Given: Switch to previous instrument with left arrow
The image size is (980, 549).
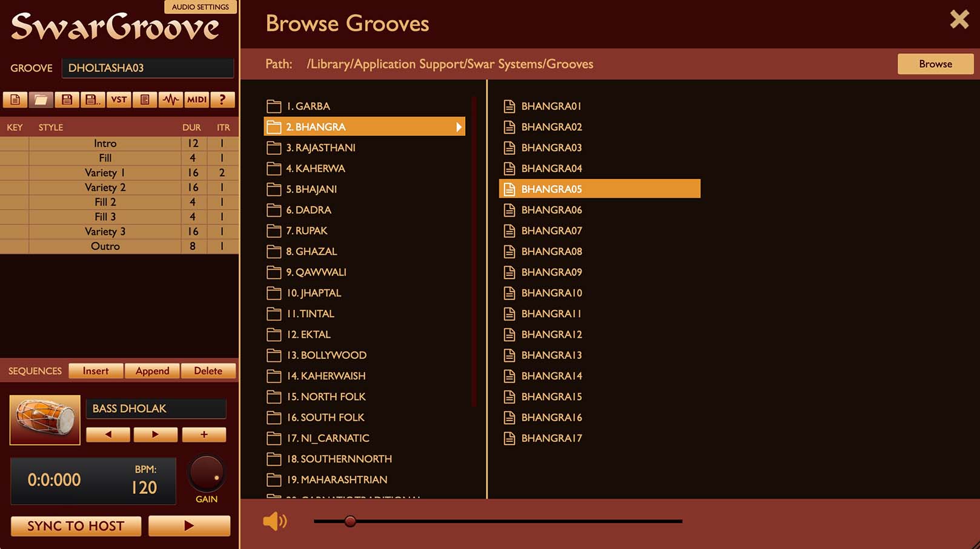Looking at the screenshot, I should [108, 435].
